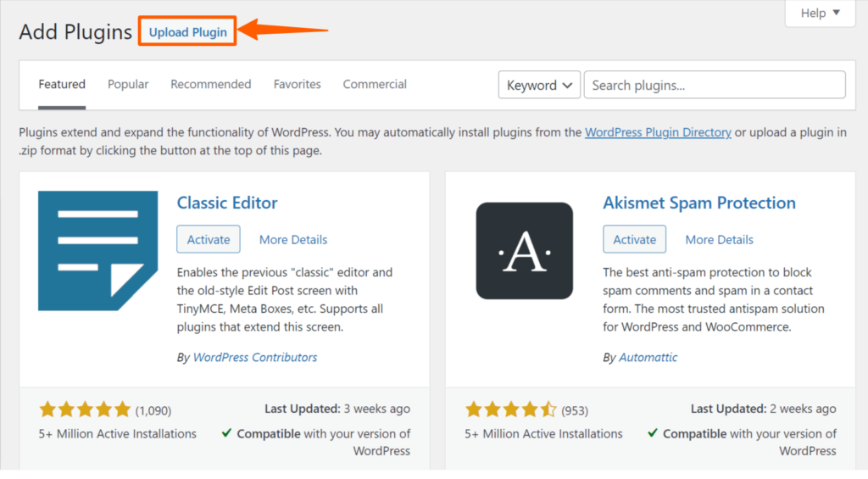The height and width of the screenshot is (479, 868).
Task: Click the Akismet (953) rating count
Action: click(575, 410)
